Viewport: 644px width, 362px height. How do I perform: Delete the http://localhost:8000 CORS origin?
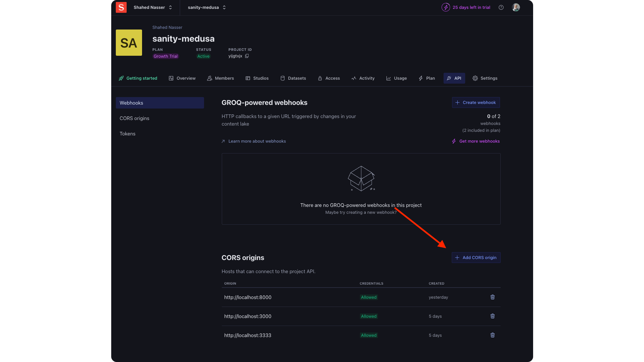click(492, 297)
